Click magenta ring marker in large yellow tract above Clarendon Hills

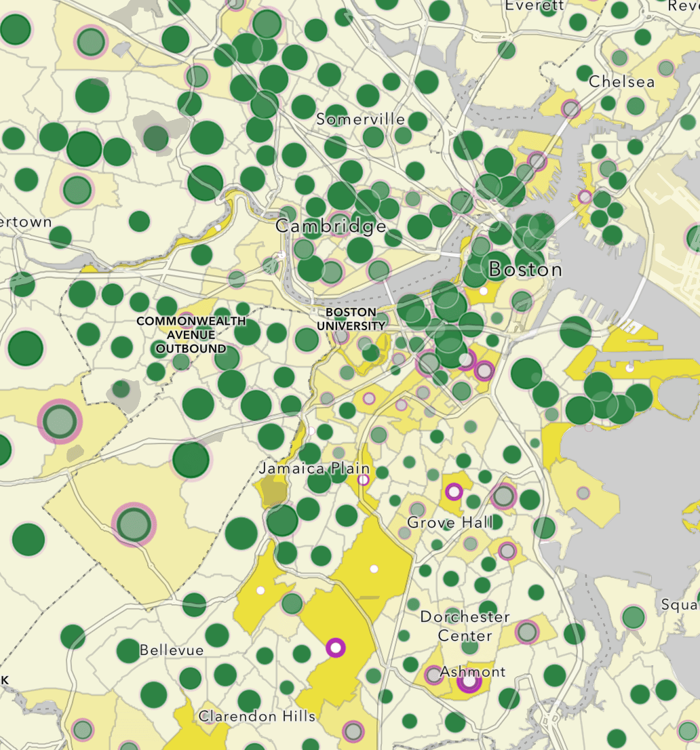(x=336, y=648)
